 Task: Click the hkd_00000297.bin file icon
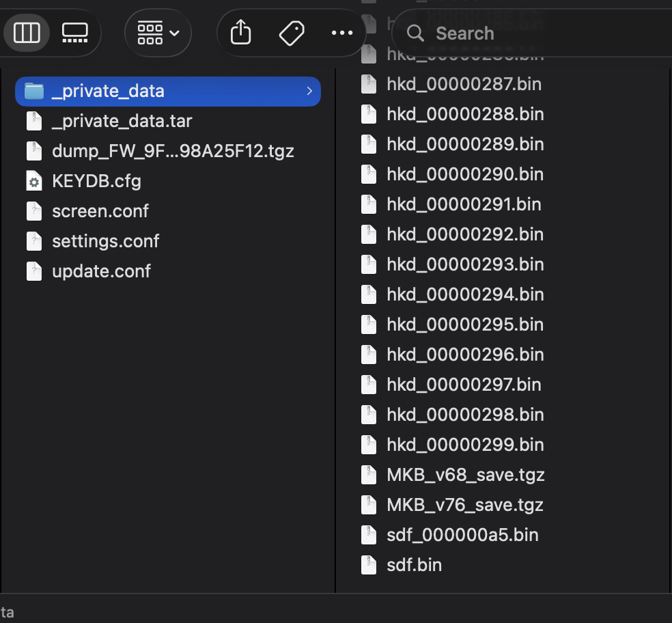pyautogui.click(x=369, y=385)
